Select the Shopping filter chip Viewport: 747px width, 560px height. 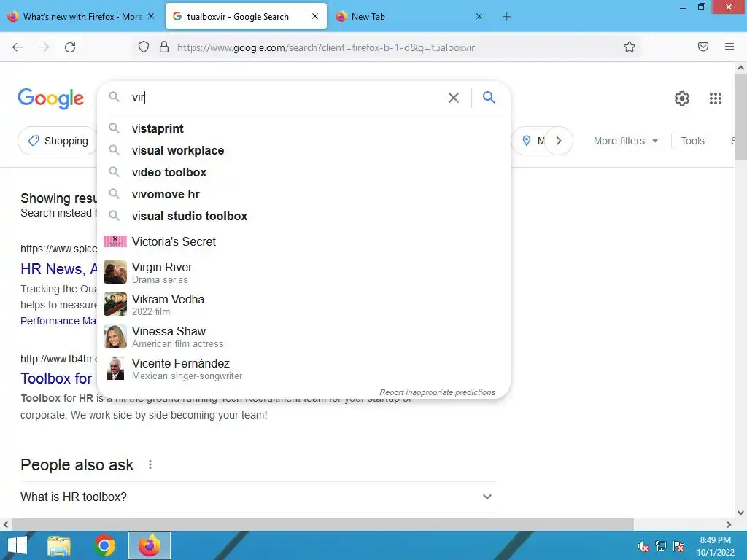[x=58, y=141]
